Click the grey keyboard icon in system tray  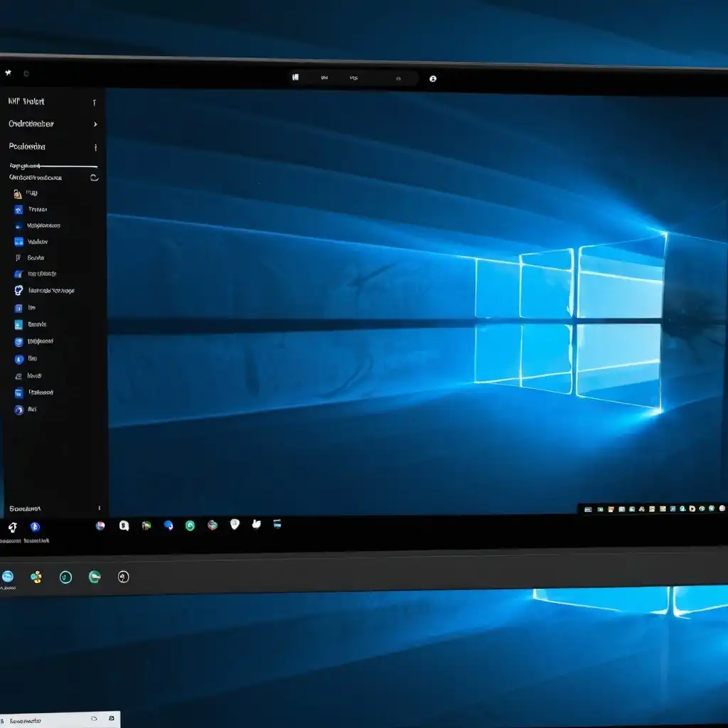[588, 509]
